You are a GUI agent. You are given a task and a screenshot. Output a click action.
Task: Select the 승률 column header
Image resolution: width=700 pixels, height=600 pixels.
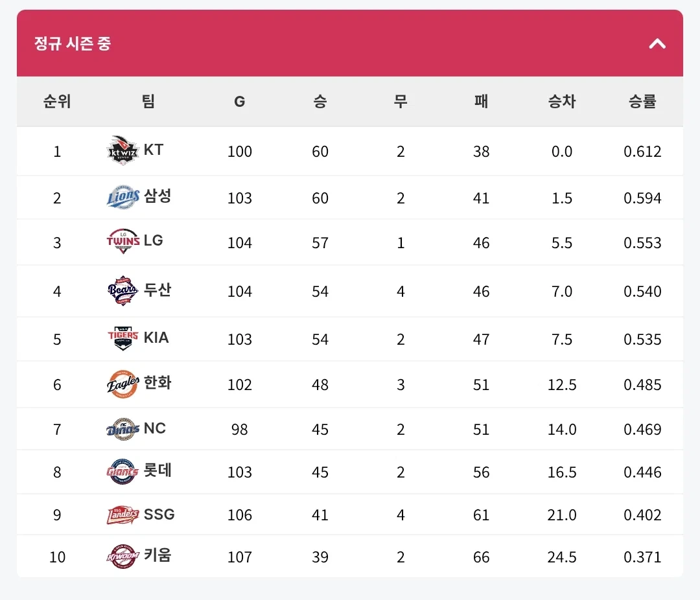[x=642, y=101]
